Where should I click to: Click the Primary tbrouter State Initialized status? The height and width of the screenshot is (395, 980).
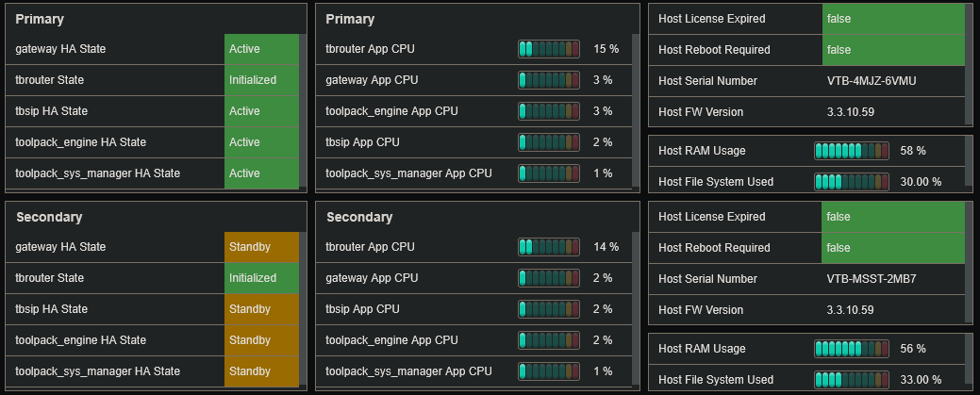point(261,80)
